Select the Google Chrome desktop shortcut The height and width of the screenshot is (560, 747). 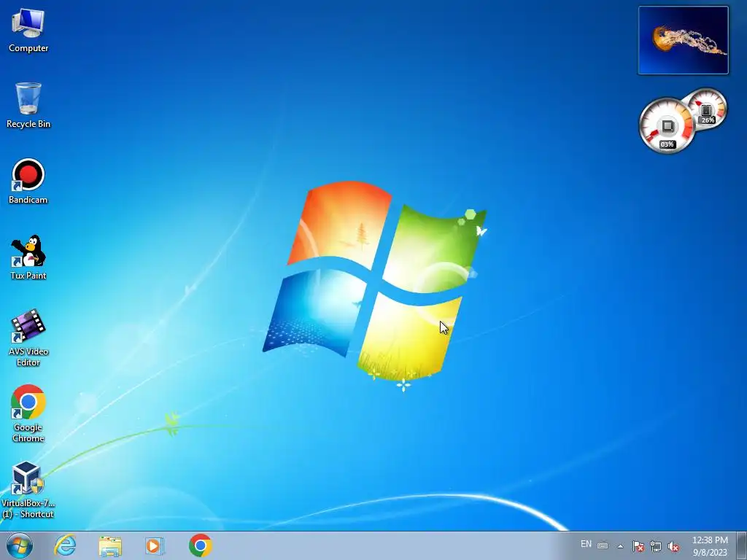[28, 414]
